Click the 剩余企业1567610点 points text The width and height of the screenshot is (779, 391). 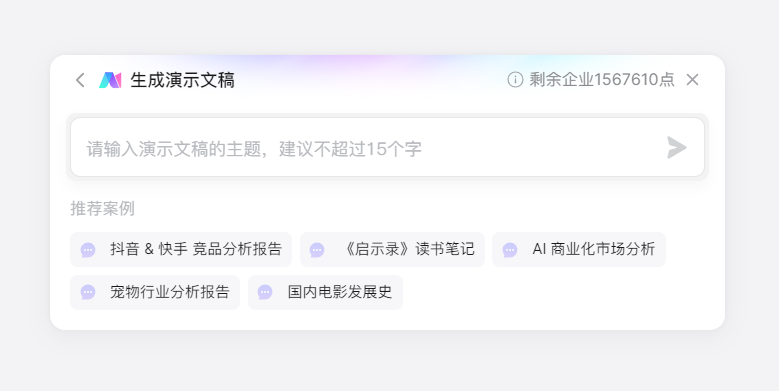coord(602,79)
